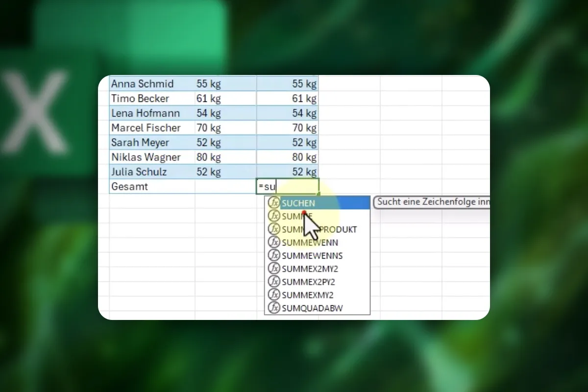Click the fx icon beside SUMMEWENN

274,242
